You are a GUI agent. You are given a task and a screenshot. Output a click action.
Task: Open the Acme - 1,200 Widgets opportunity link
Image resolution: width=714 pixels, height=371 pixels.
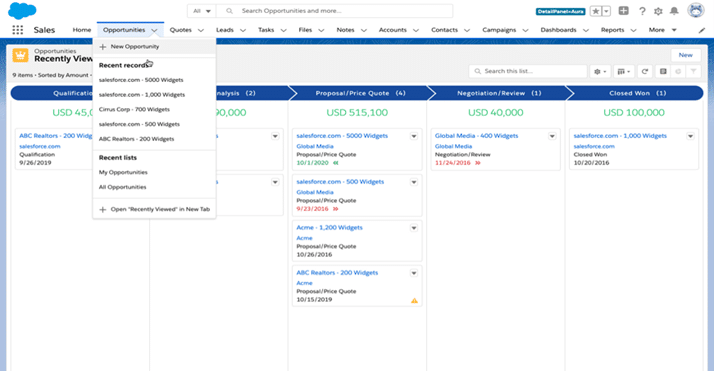329,228
